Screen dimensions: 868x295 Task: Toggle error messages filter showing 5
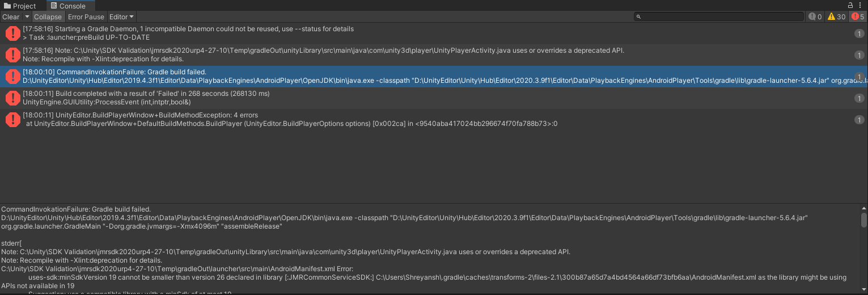(858, 17)
